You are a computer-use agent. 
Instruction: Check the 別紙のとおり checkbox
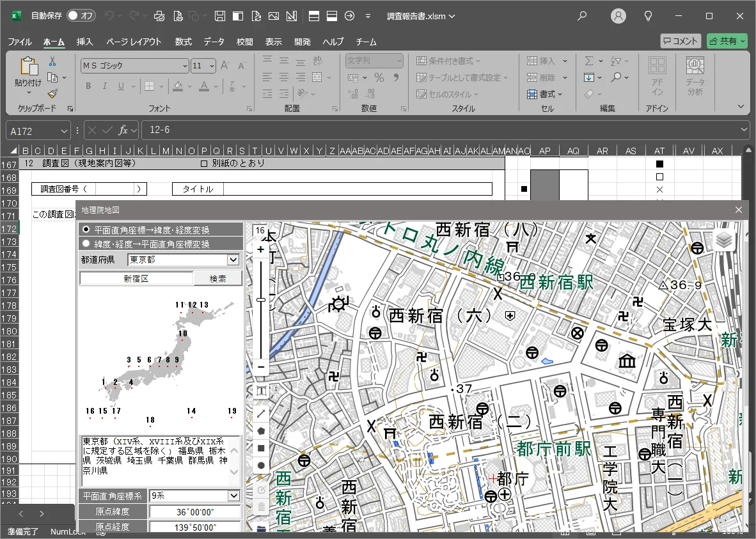click(204, 164)
